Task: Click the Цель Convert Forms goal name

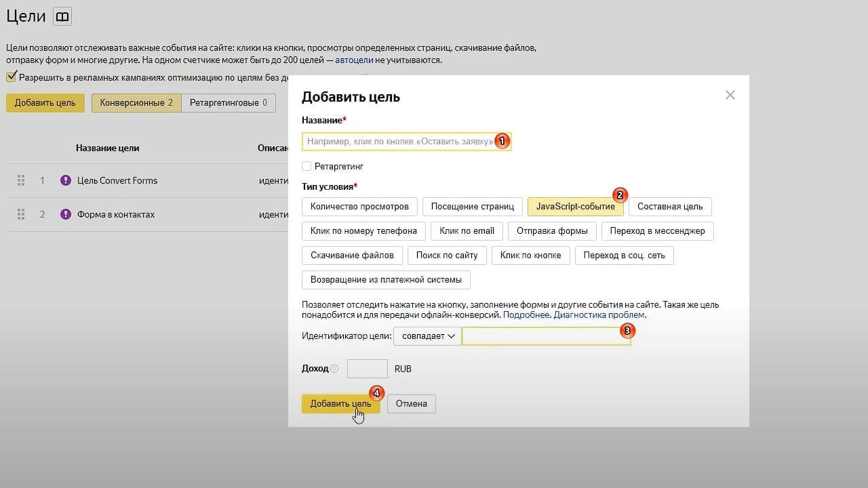Action: [117, 180]
